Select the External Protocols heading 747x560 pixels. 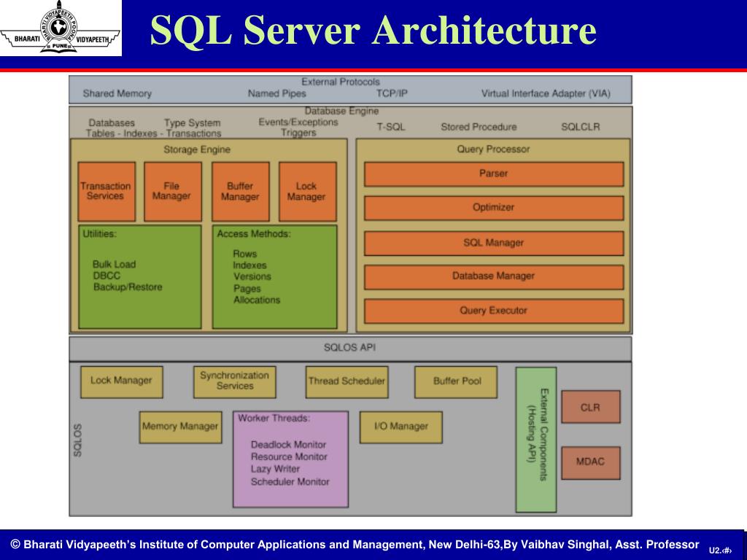point(341,82)
